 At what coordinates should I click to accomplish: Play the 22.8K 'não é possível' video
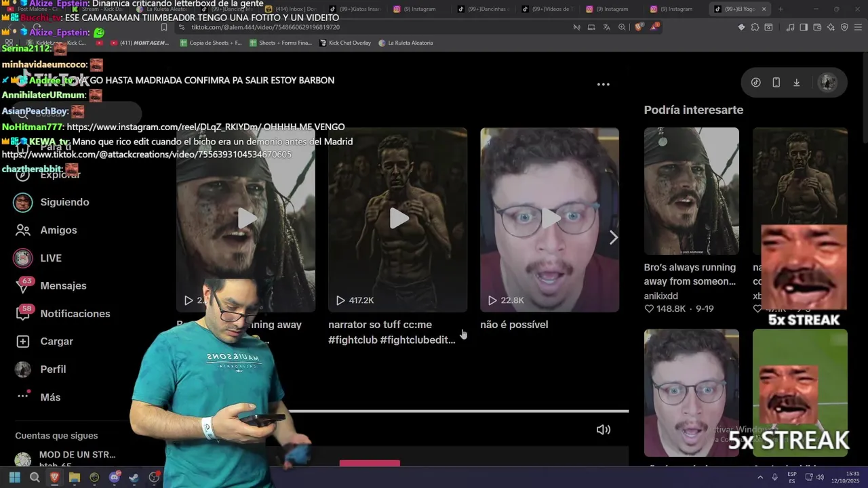tap(549, 220)
